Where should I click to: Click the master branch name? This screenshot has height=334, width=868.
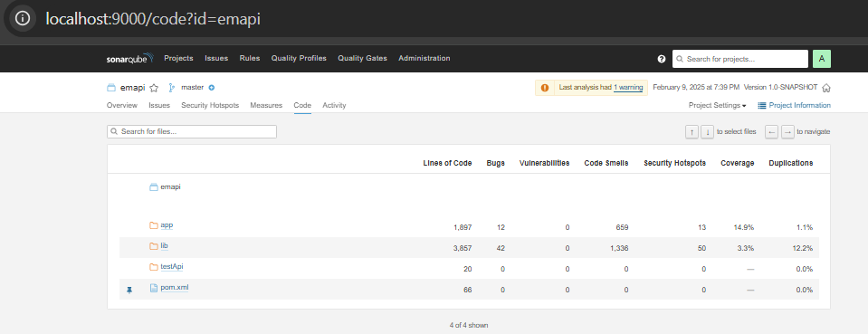click(x=193, y=88)
